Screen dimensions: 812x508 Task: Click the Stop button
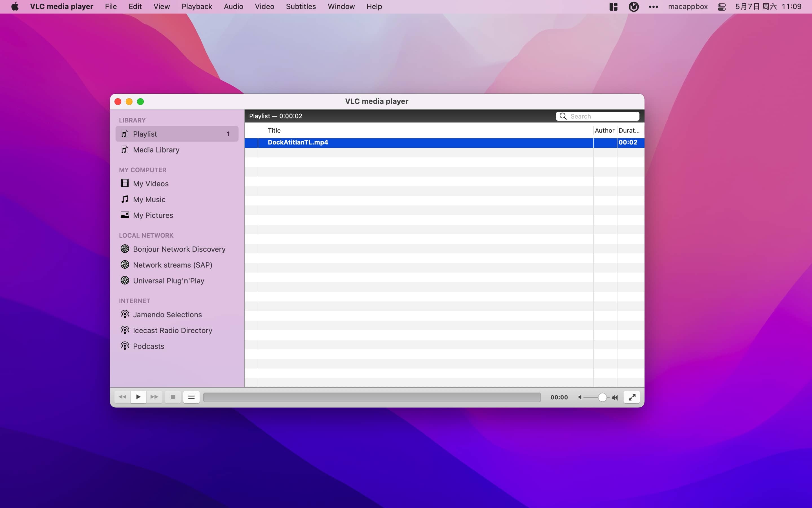tap(173, 397)
